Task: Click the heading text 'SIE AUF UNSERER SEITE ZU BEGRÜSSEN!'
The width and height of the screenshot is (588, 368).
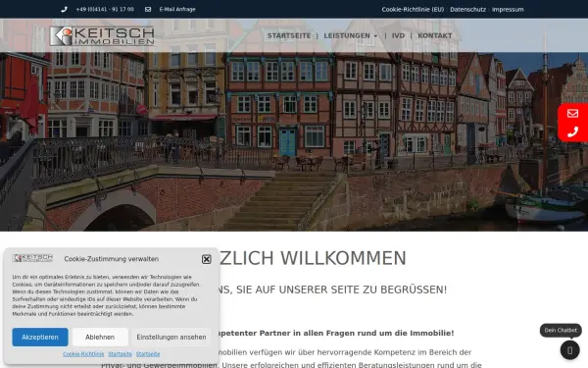Action: coord(342,289)
